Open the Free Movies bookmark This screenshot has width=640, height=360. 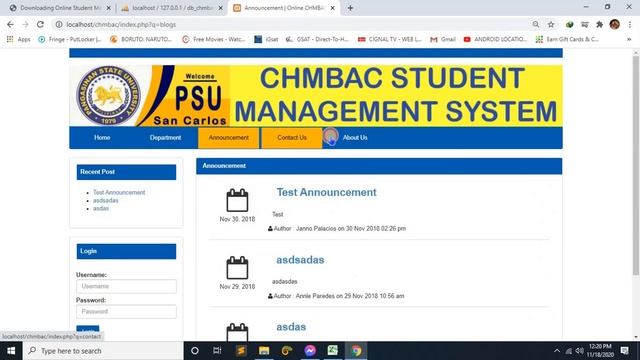213,39
